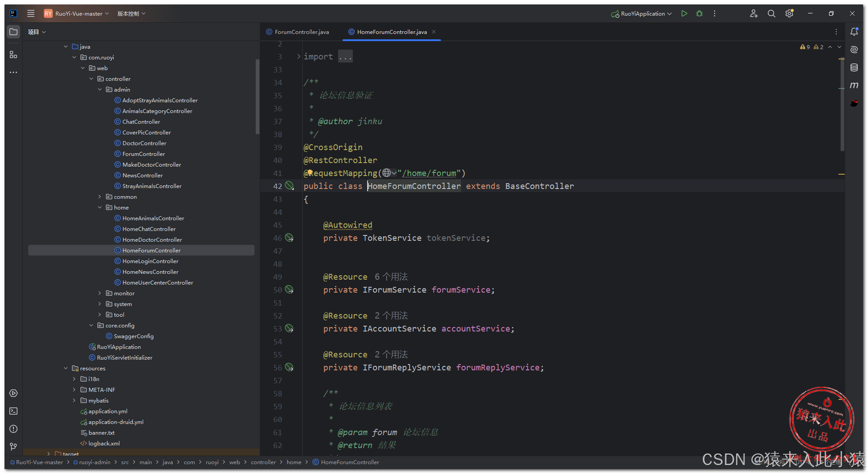
Task: Collapse the resources folder
Action: tap(66, 368)
